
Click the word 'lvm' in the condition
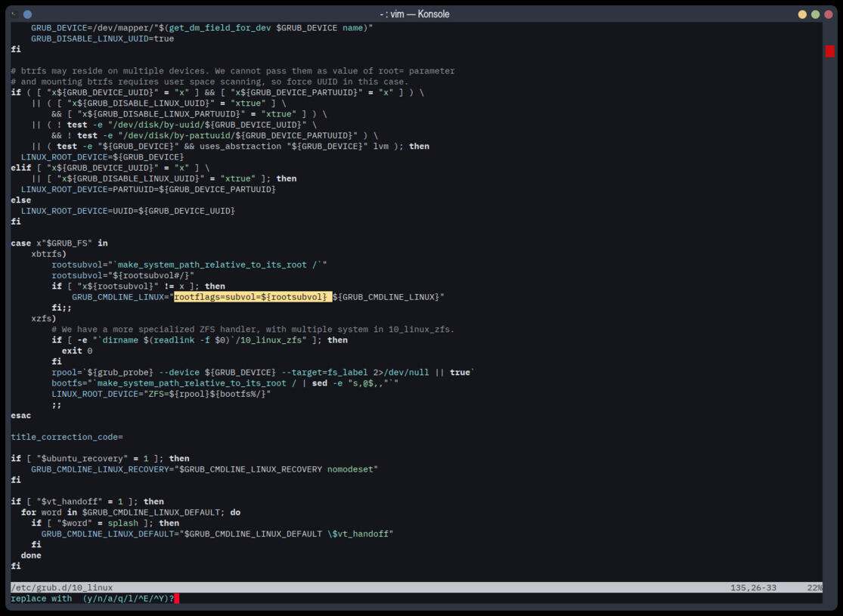380,146
